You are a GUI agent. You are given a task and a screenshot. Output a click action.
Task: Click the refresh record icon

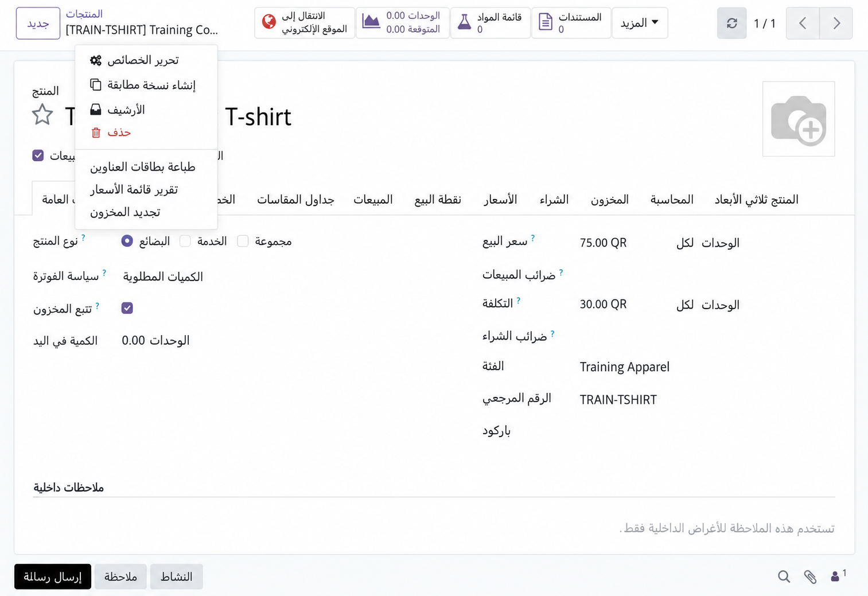(731, 23)
